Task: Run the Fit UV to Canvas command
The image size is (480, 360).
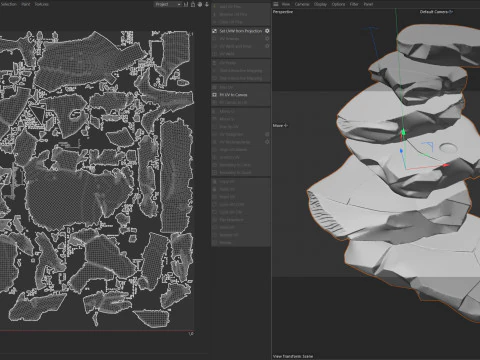Action: coord(241,95)
